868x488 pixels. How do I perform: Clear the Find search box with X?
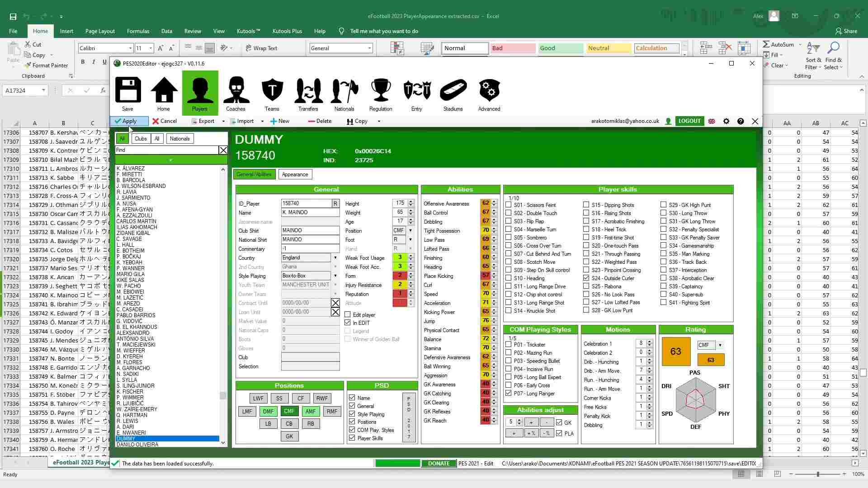[x=223, y=150]
